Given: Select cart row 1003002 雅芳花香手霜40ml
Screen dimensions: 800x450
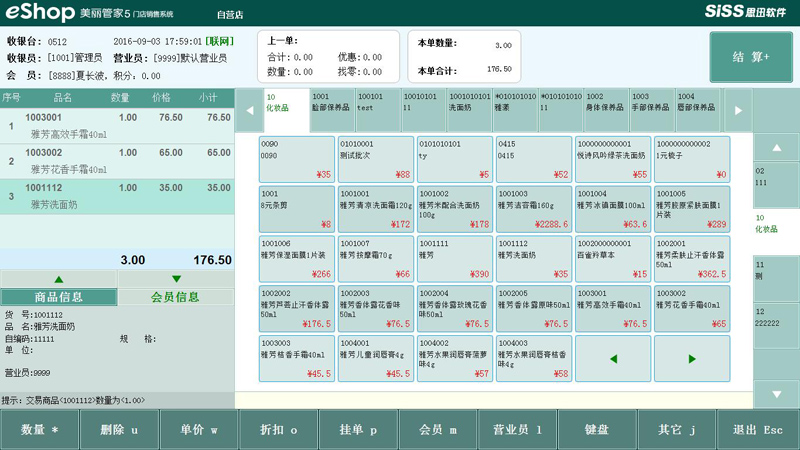Looking at the screenshot, I should 117,161.
